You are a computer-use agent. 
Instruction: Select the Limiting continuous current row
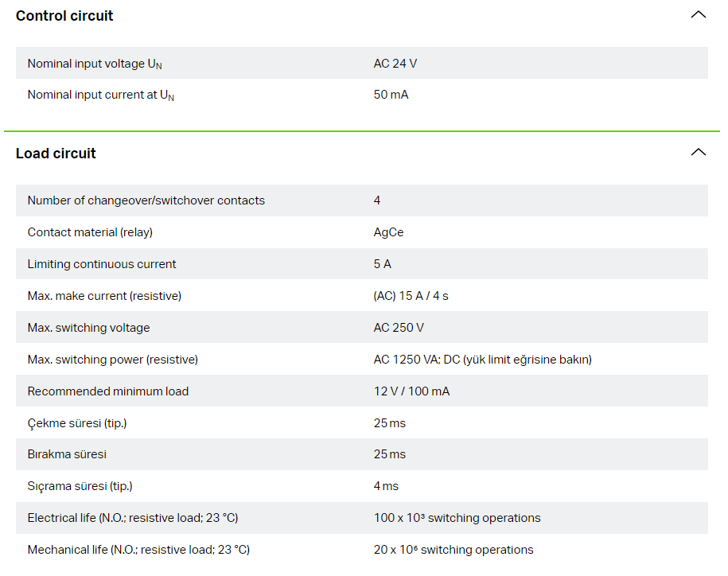[x=362, y=263]
